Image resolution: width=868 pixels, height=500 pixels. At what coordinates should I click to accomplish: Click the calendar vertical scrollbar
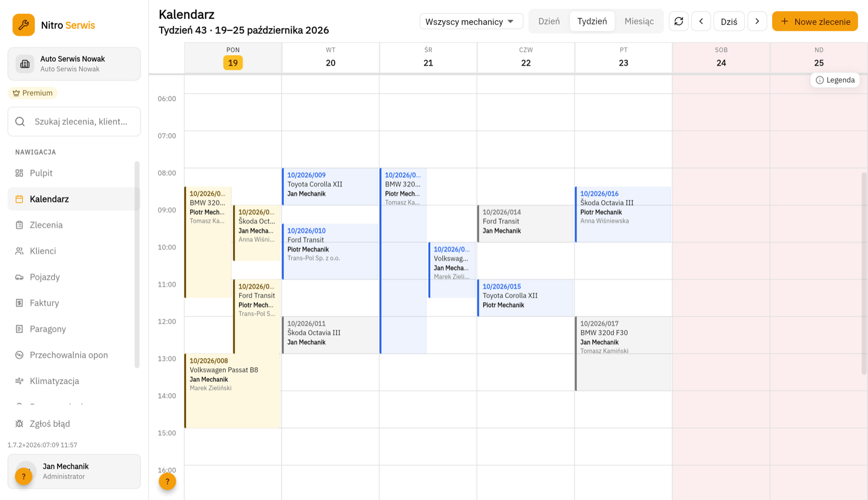pos(864,273)
